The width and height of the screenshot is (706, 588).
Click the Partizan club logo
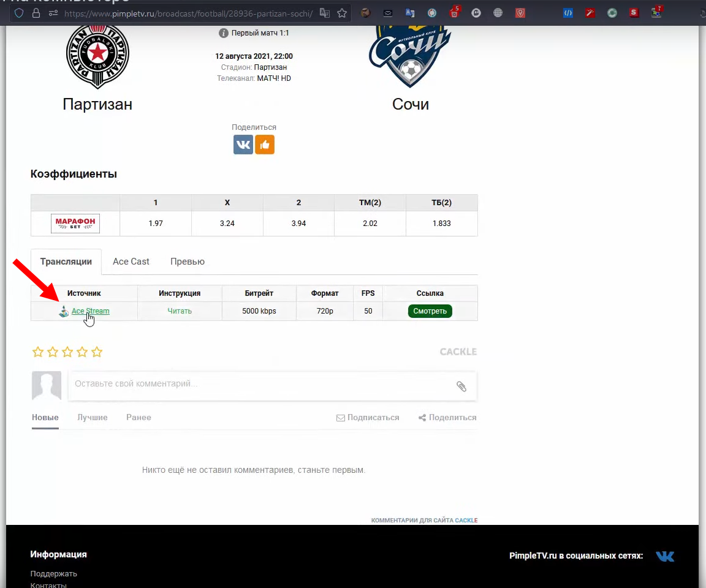(x=97, y=56)
